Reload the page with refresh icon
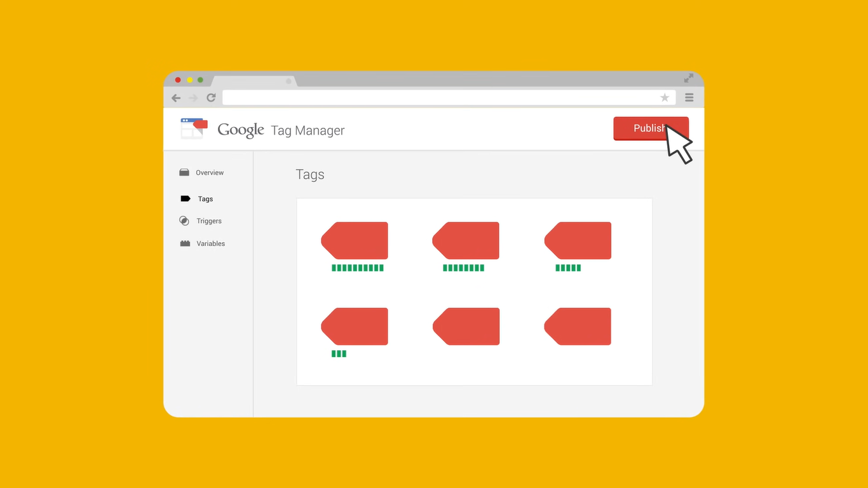Screen dimensions: 868x488 (211, 98)
